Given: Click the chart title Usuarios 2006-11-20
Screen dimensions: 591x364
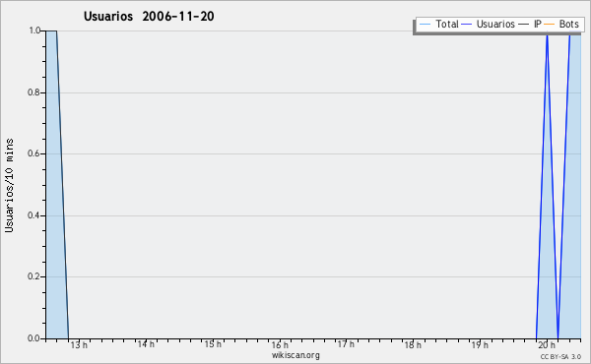Looking at the screenshot, I should click(149, 16).
